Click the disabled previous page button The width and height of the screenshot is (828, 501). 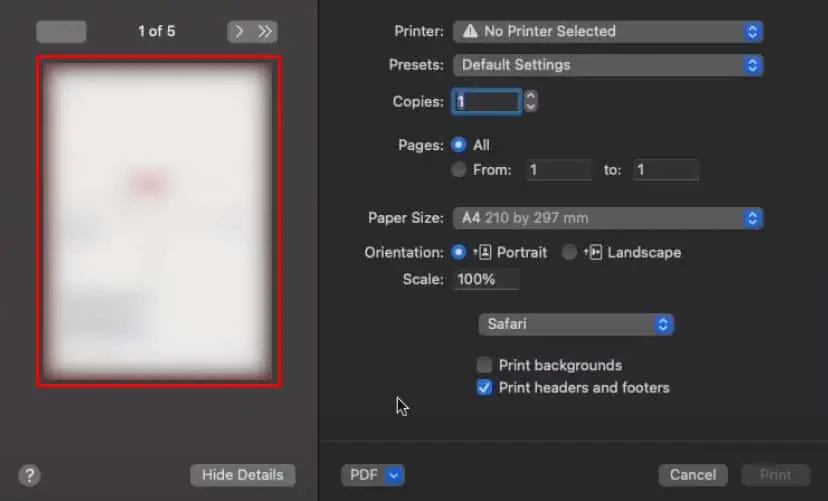[61, 32]
